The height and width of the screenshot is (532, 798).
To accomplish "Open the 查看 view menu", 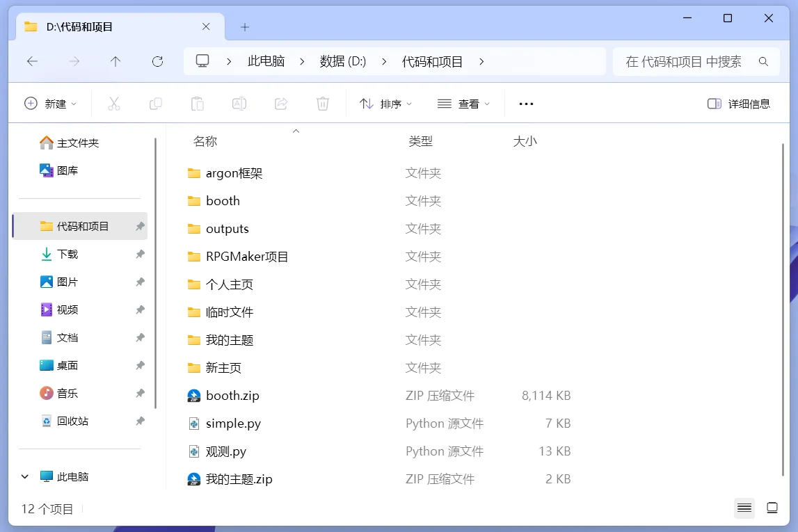I will [463, 104].
